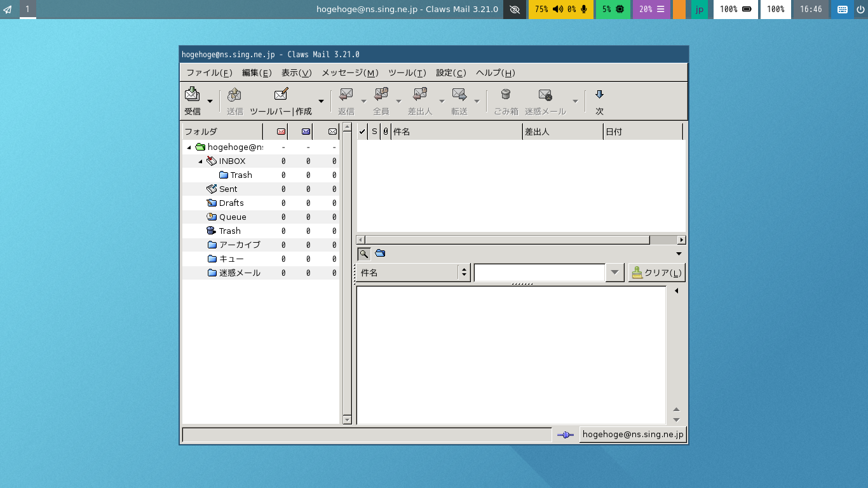
Task: Collapse the INBOX folder tree
Action: (x=200, y=161)
